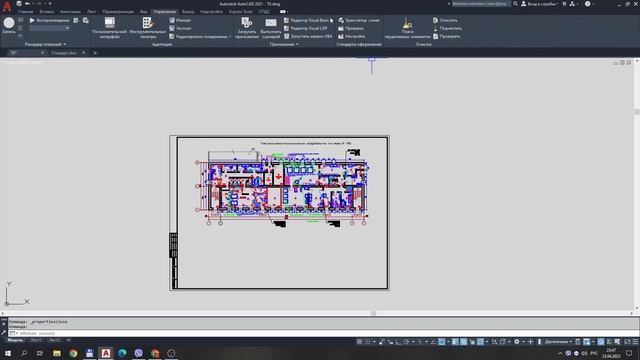
Task: Click the command line customize wrench icon
Action: pos(4,333)
